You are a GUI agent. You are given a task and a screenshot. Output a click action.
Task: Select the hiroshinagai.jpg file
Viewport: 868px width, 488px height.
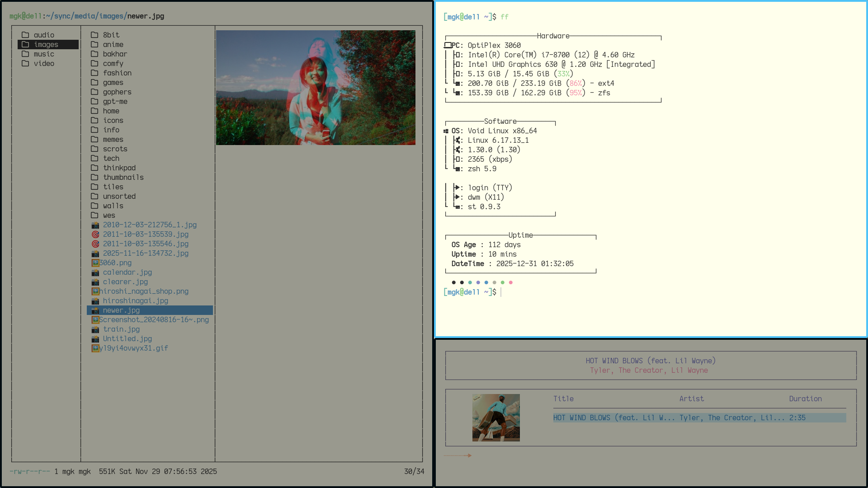click(135, 301)
